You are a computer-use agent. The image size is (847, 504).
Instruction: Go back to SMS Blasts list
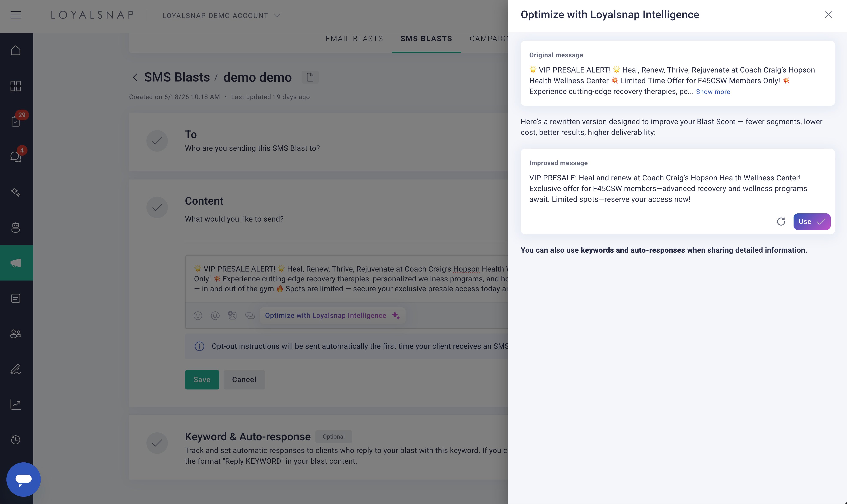(135, 77)
